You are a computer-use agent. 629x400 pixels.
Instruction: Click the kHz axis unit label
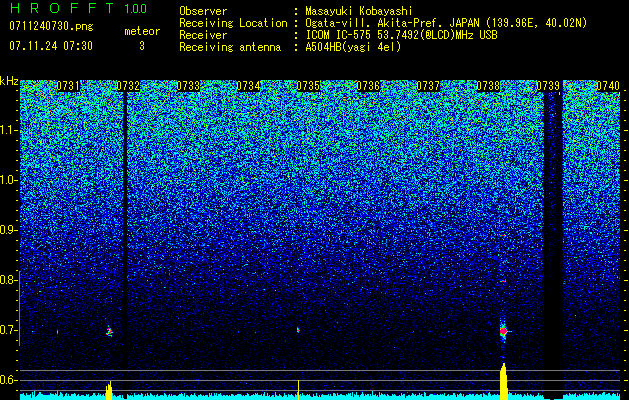tap(9, 81)
